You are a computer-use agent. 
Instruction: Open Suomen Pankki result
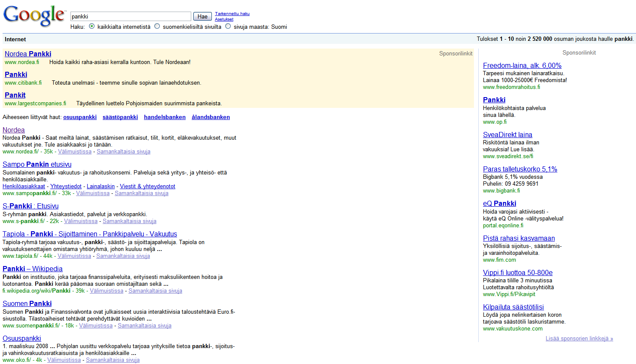(x=27, y=303)
